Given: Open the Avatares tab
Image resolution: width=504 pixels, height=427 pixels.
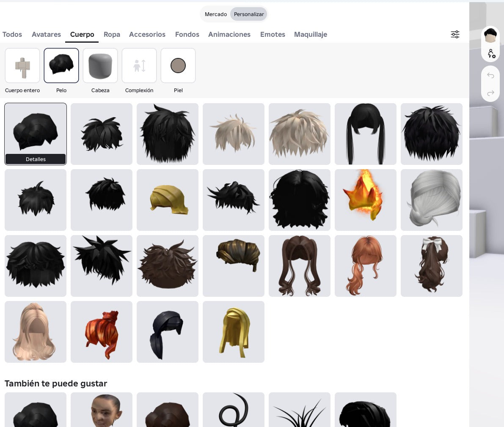Looking at the screenshot, I should [x=46, y=34].
